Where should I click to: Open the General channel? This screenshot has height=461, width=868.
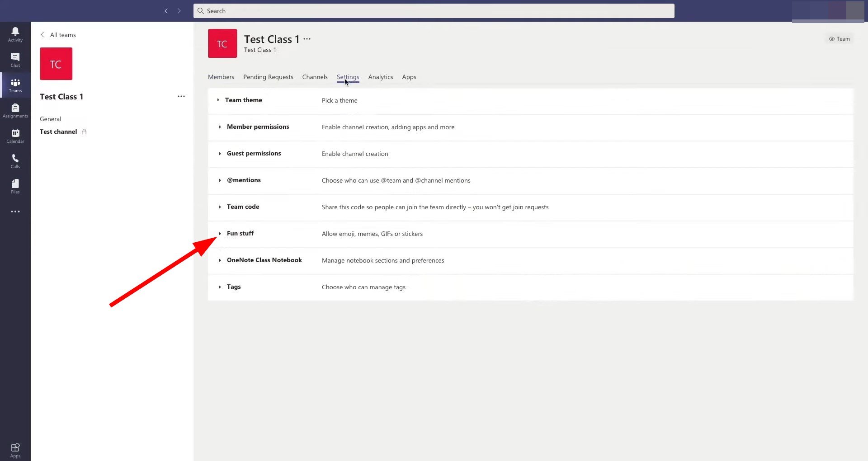point(50,119)
